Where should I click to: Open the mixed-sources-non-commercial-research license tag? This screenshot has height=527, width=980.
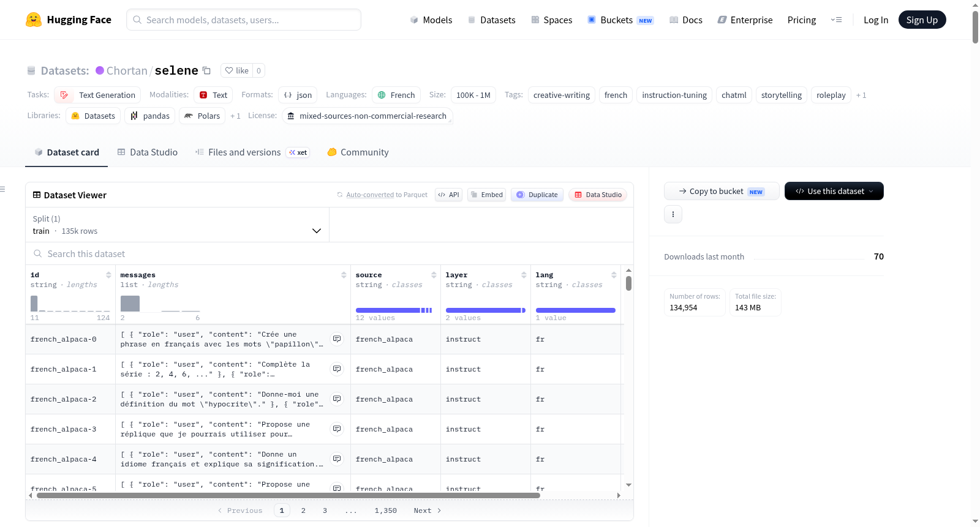367,116
